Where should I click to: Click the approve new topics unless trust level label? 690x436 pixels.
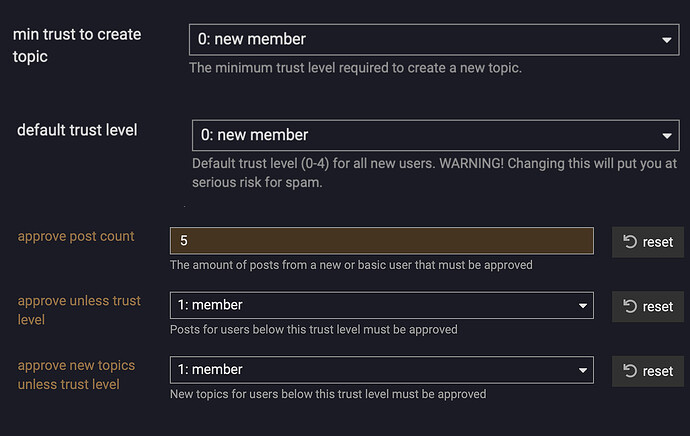(76, 375)
